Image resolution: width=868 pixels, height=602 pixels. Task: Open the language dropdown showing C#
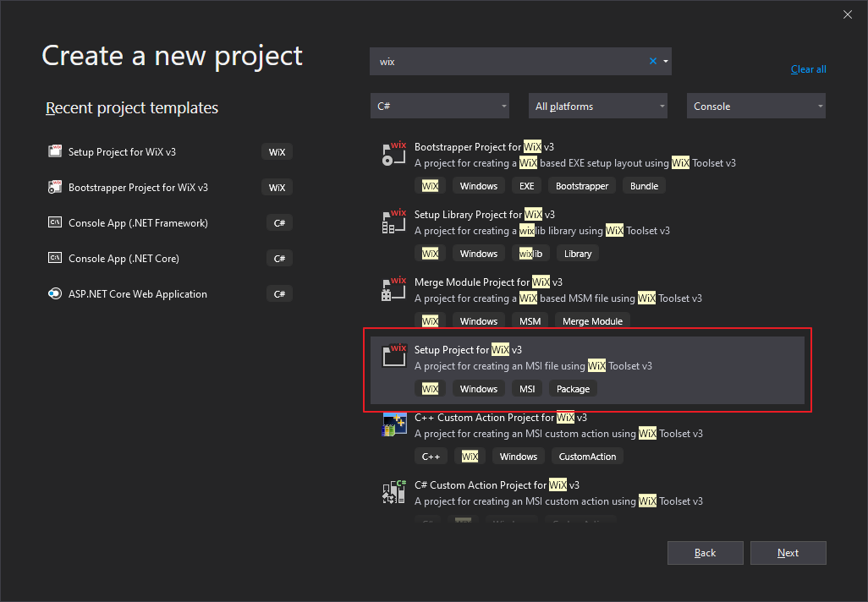pos(440,106)
